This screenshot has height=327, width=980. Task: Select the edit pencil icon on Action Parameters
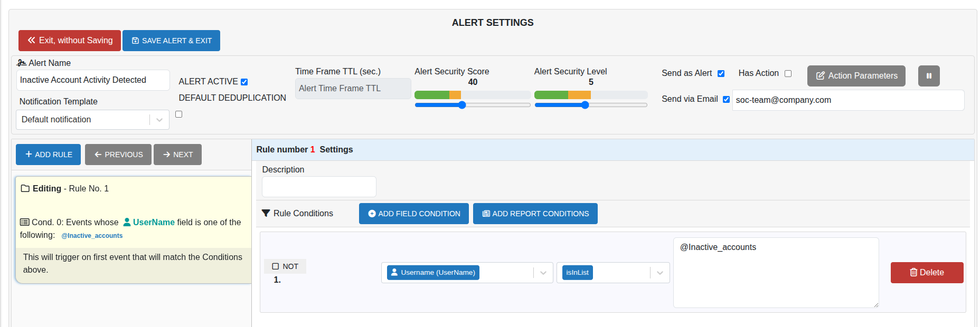[822, 75]
